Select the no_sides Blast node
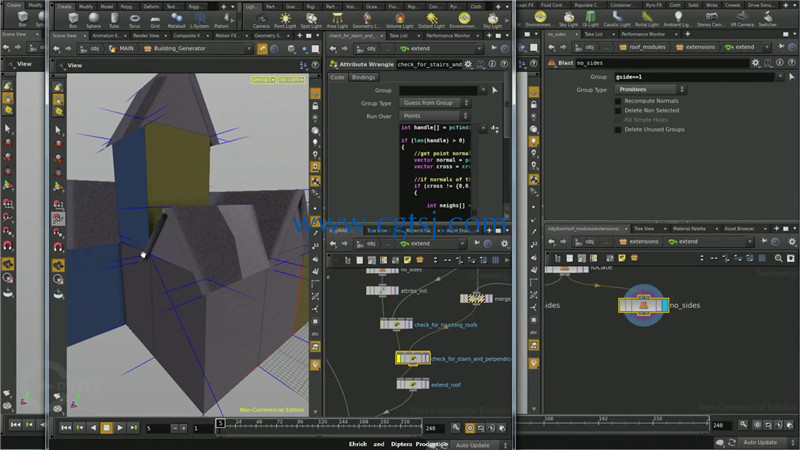800x450 pixels. [643, 305]
